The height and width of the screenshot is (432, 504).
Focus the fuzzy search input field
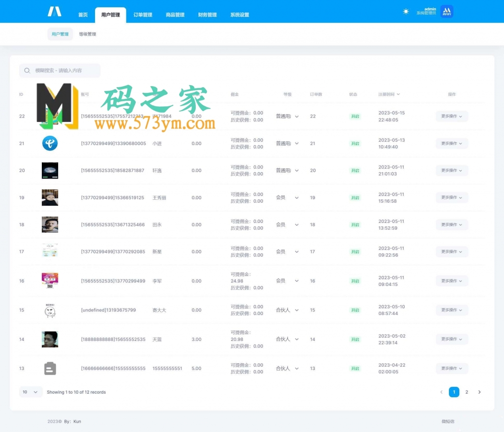click(x=60, y=70)
